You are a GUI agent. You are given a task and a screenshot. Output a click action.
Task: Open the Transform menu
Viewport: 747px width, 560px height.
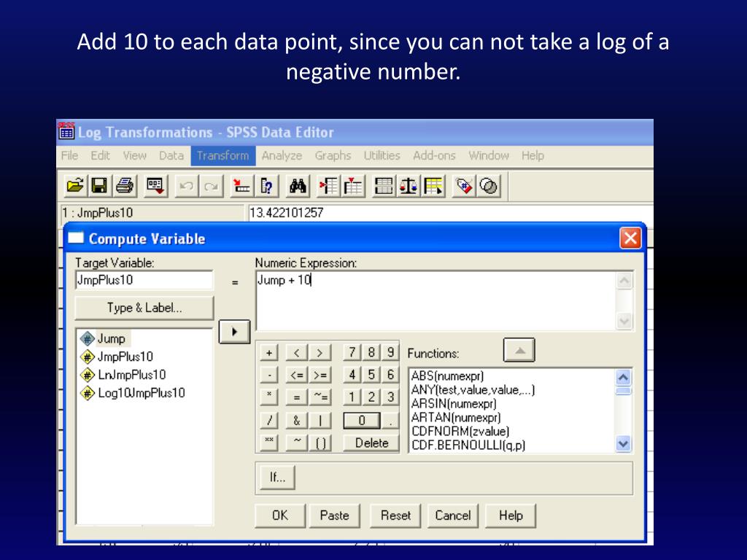pos(222,156)
